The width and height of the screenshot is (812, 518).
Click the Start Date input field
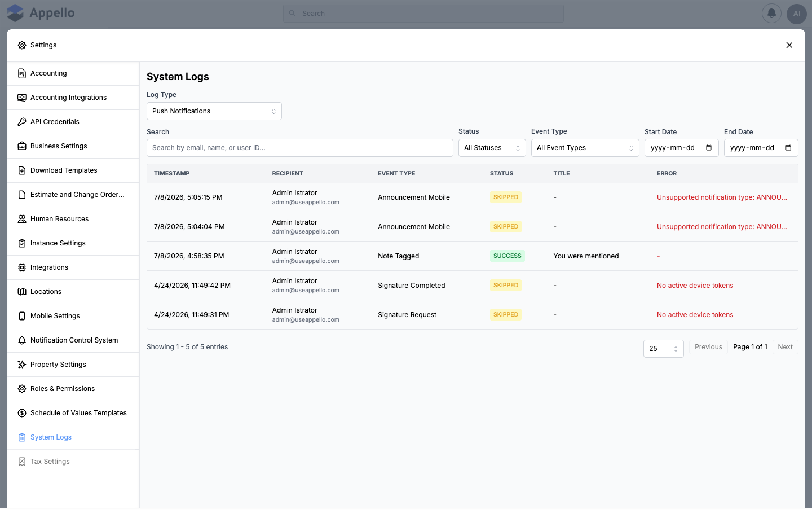pos(682,148)
